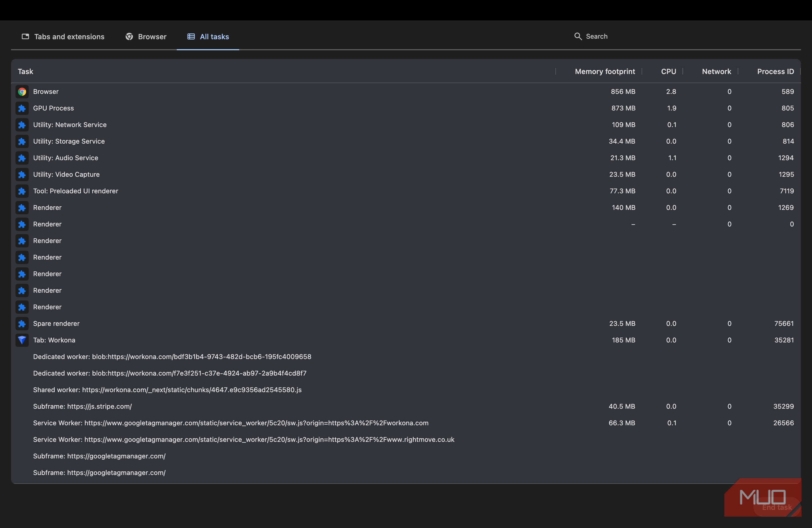
Task: Open the Browser tab
Action: (146, 36)
